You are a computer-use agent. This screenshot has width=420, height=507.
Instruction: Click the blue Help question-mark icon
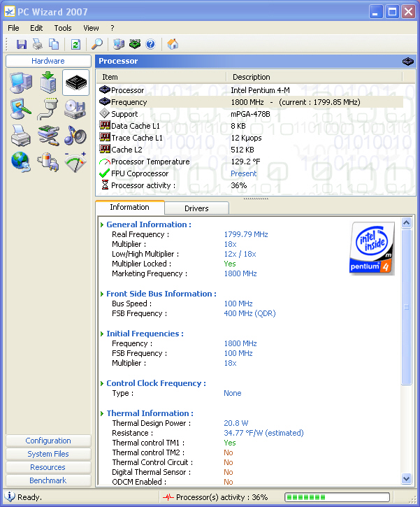click(x=150, y=44)
